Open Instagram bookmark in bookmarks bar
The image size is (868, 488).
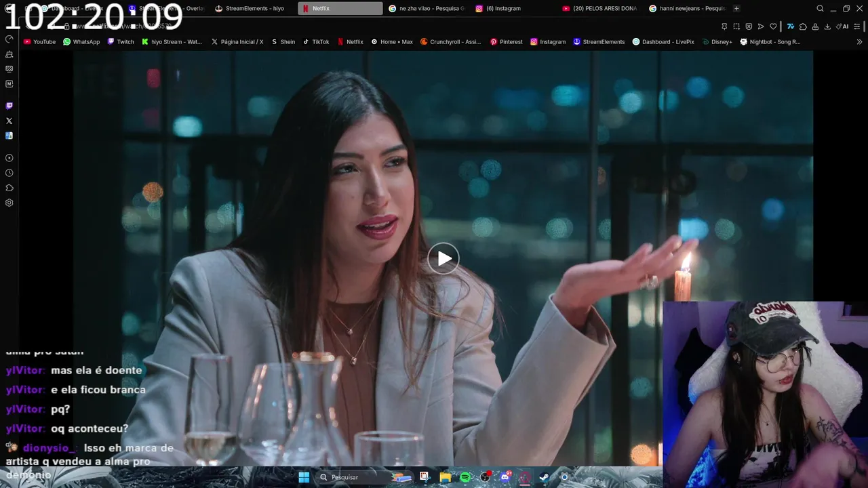click(548, 41)
